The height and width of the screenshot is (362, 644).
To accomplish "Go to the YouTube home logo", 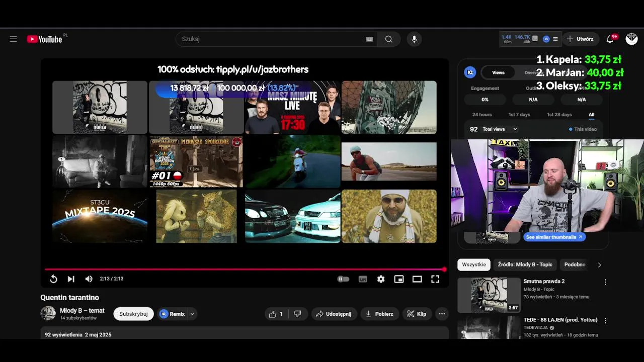I will click(45, 39).
